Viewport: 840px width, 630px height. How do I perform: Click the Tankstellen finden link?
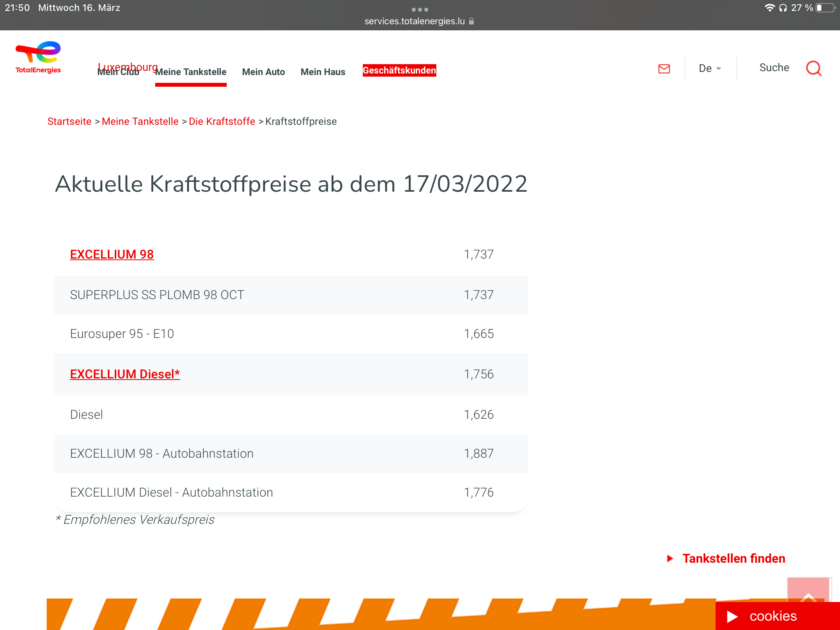point(733,558)
